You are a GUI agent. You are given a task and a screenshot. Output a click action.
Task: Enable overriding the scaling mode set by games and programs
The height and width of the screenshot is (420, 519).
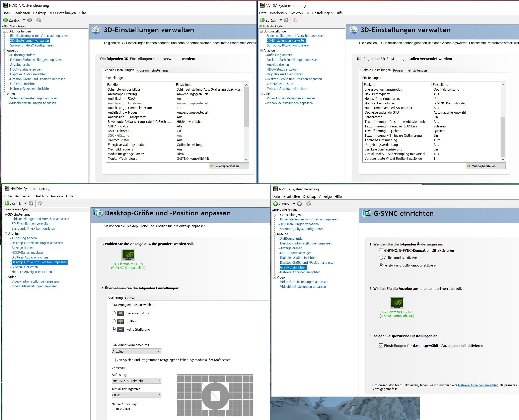[114, 360]
